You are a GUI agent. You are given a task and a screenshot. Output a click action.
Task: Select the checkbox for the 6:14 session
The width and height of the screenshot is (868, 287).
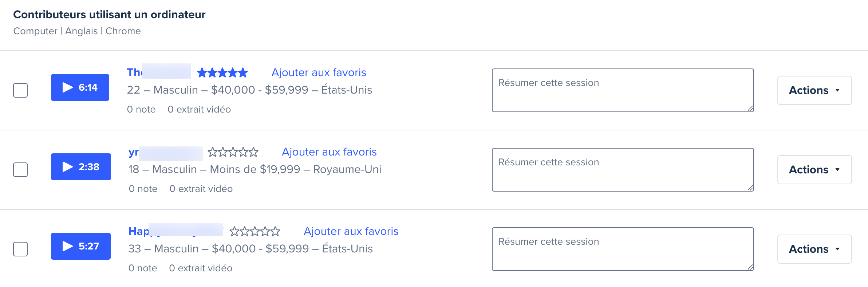(20, 90)
